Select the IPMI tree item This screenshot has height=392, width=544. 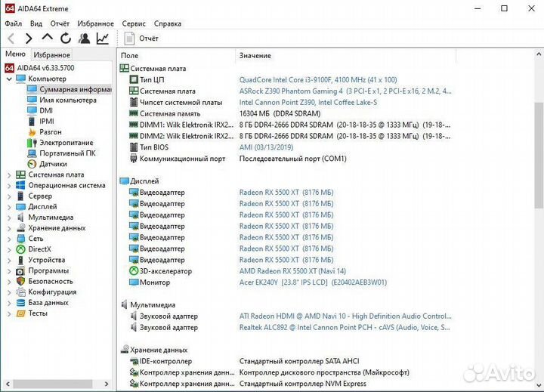47,121
